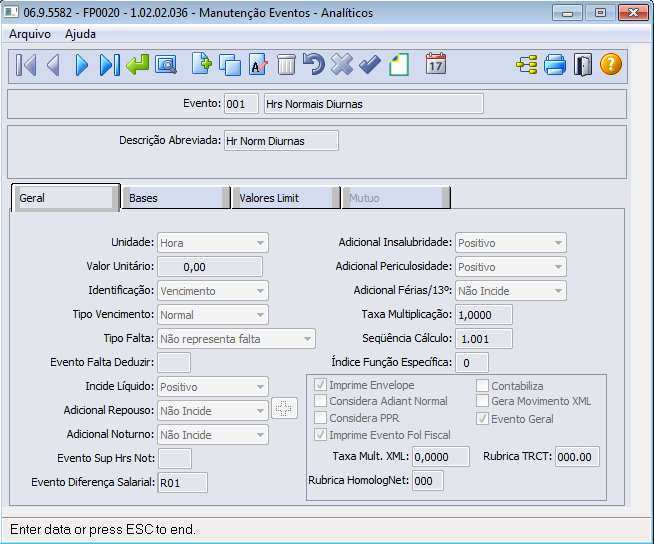The image size is (654, 544).
Task: Click the Descrição Abreviada field
Action: pyautogui.click(x=282, y=141)
